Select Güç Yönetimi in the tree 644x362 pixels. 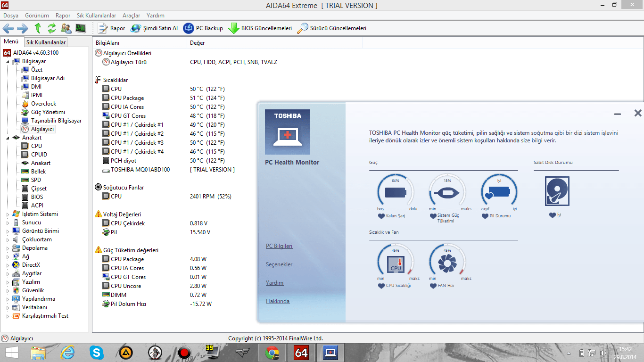coord(48,112)
